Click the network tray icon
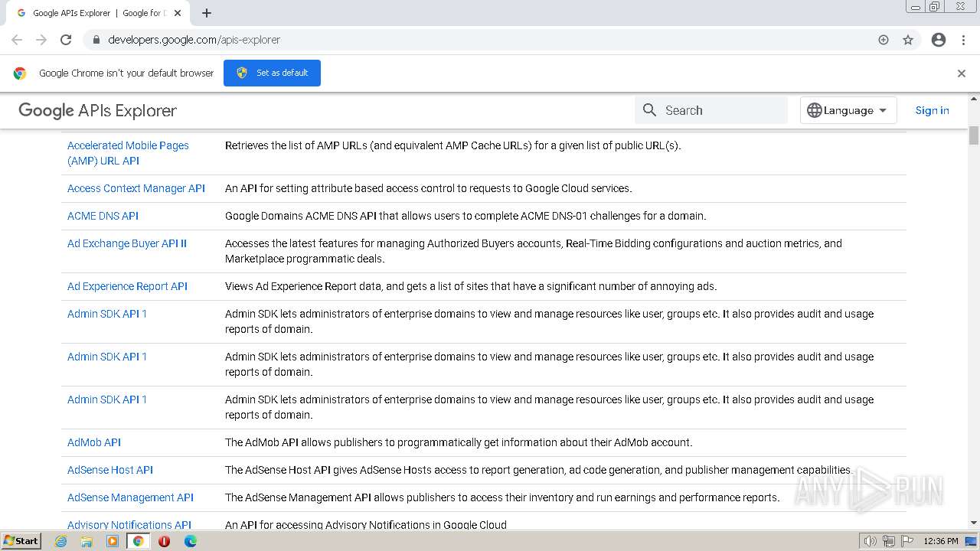This screenshot has height=551, width=980. click(889, 541)
